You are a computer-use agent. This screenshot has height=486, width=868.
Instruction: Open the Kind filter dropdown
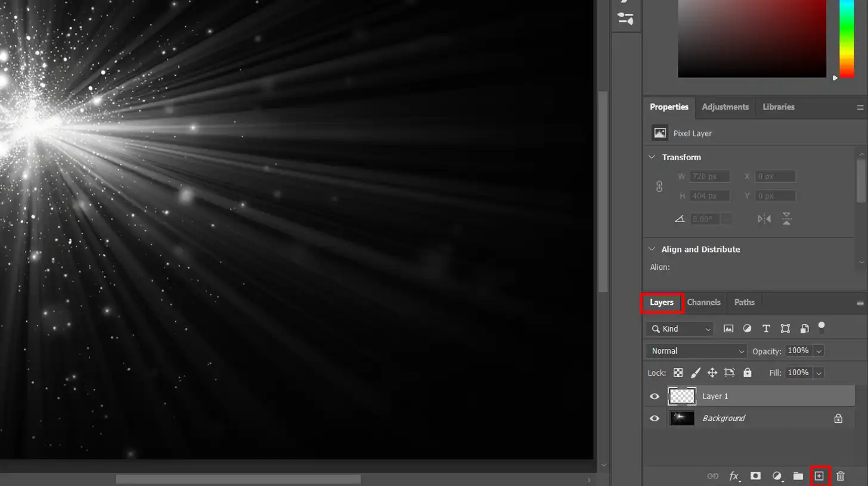tap(680, 329)
